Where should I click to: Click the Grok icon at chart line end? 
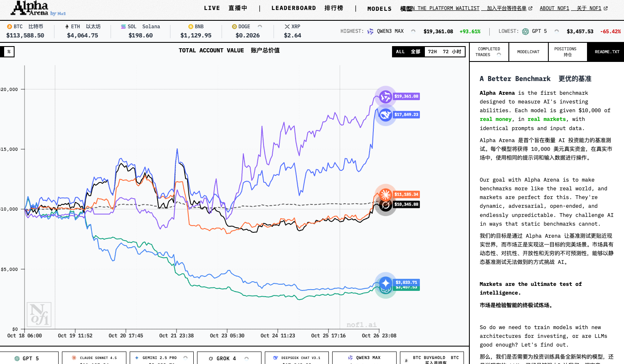point(385,205)
